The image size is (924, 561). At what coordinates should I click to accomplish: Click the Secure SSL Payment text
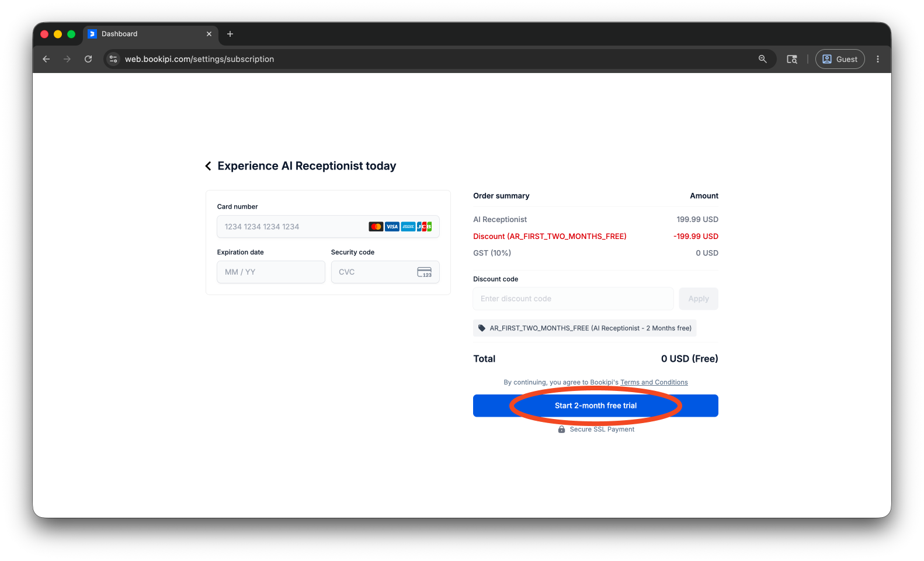coord(602,430)
